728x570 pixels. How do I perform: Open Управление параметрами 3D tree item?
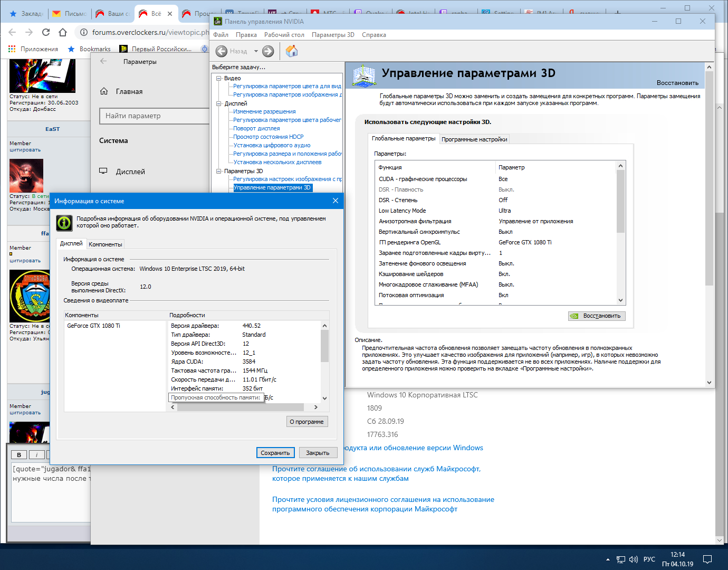[272, 188]
